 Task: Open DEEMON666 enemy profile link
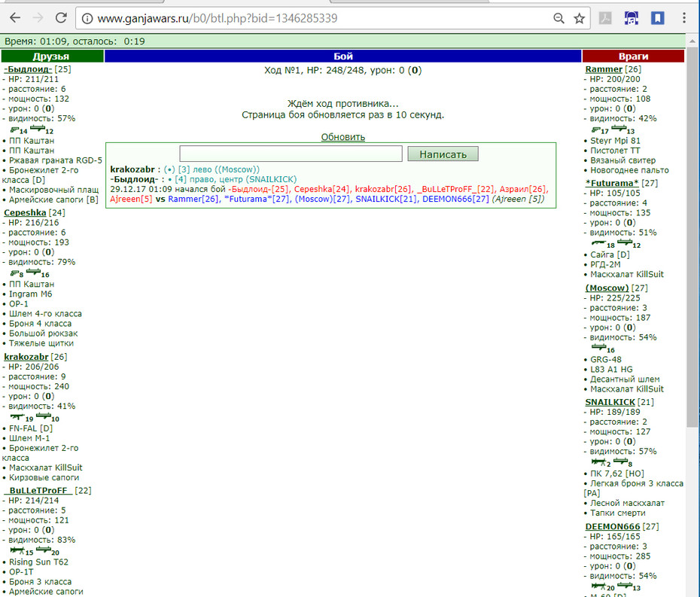click(613, 526)
